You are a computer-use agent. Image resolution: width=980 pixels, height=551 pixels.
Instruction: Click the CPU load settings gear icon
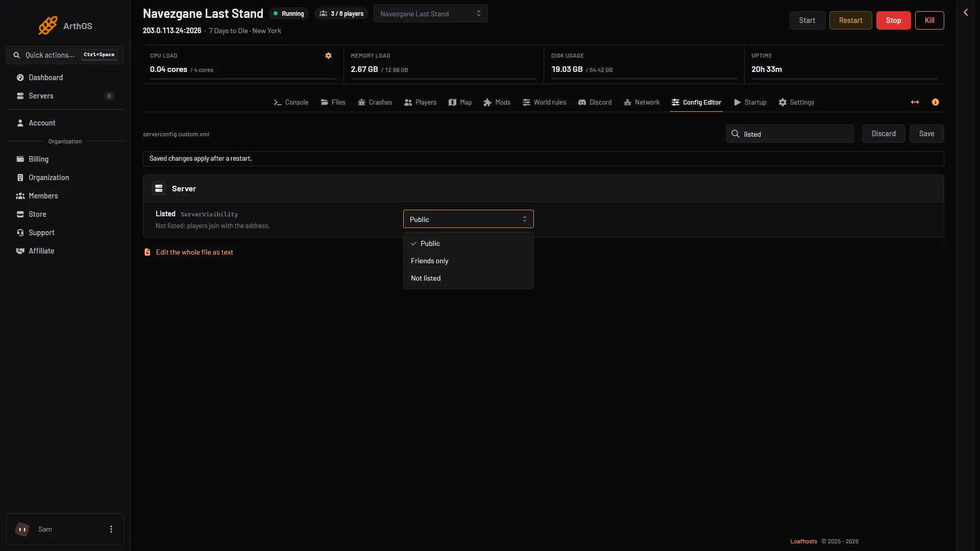click(329, 56)
